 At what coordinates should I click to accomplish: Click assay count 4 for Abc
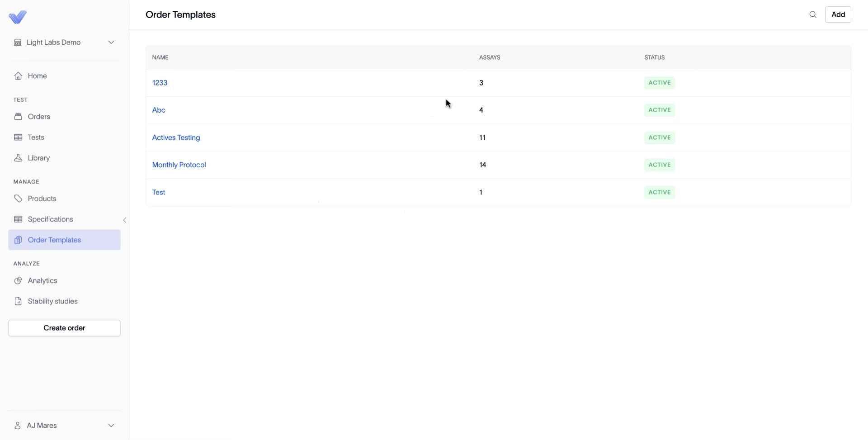point(481,110)
